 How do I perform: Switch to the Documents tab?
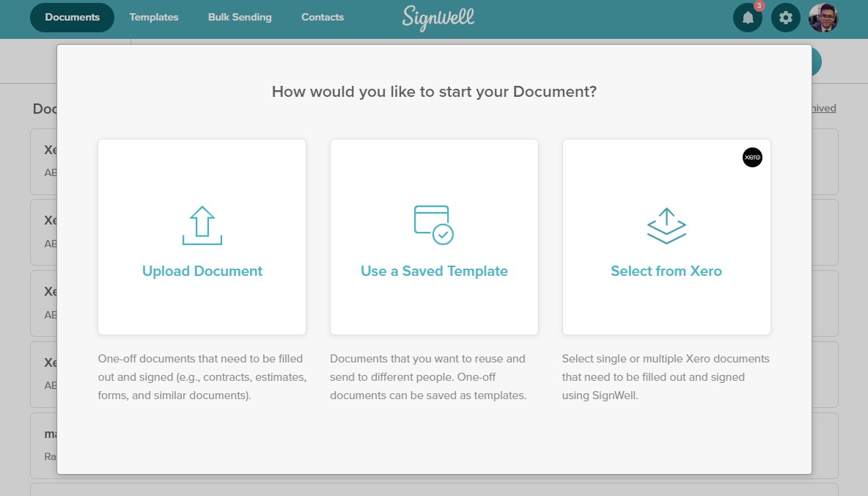[72, 17]
